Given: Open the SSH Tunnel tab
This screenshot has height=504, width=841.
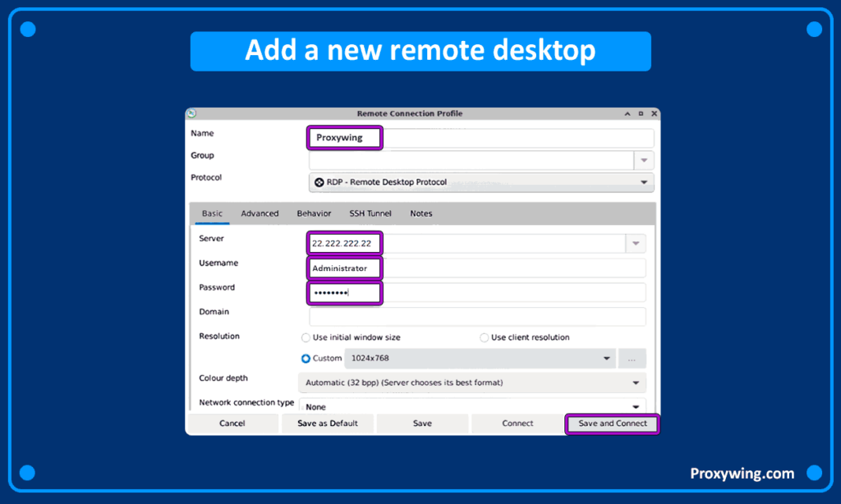Looking at the screenshot, I should pyautogui.click(x=370, y=213).
